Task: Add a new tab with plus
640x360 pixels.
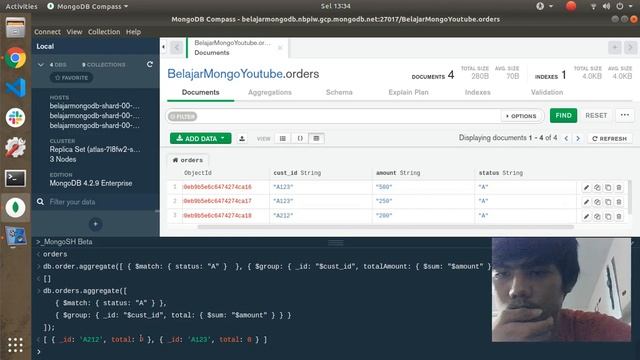Action: click(x=615, y=47)
